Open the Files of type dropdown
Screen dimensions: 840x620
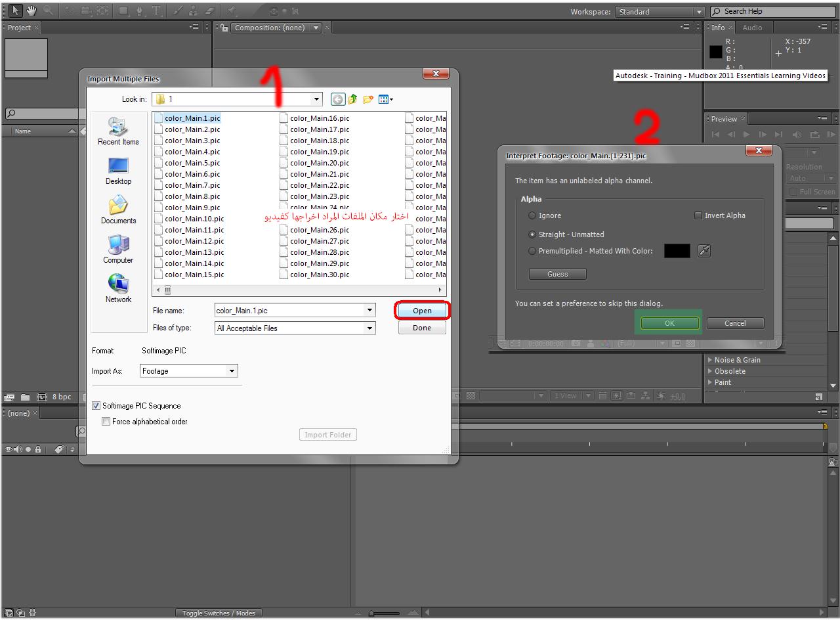click(x=369, y=328)
